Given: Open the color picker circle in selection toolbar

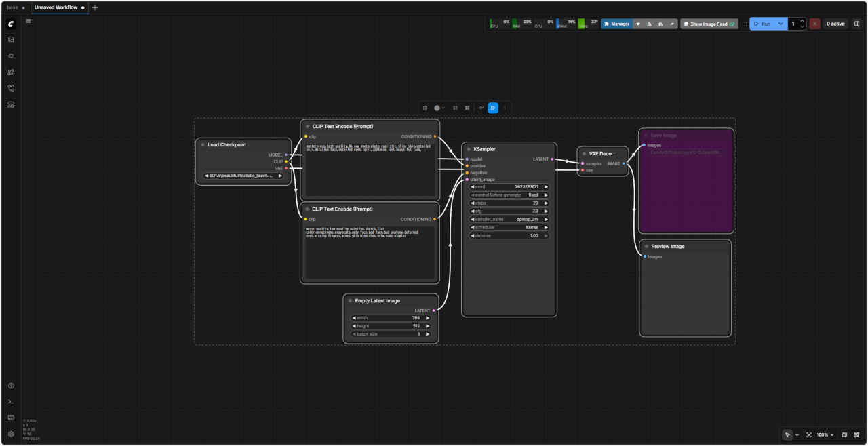Looking at the screenshot, I should [438, 108].
